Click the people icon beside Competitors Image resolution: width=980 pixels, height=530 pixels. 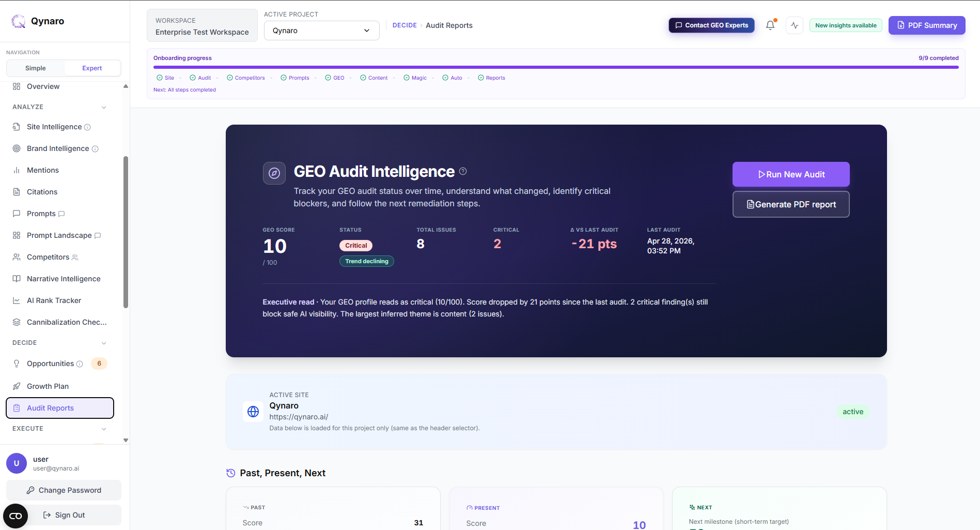[75, 258]
